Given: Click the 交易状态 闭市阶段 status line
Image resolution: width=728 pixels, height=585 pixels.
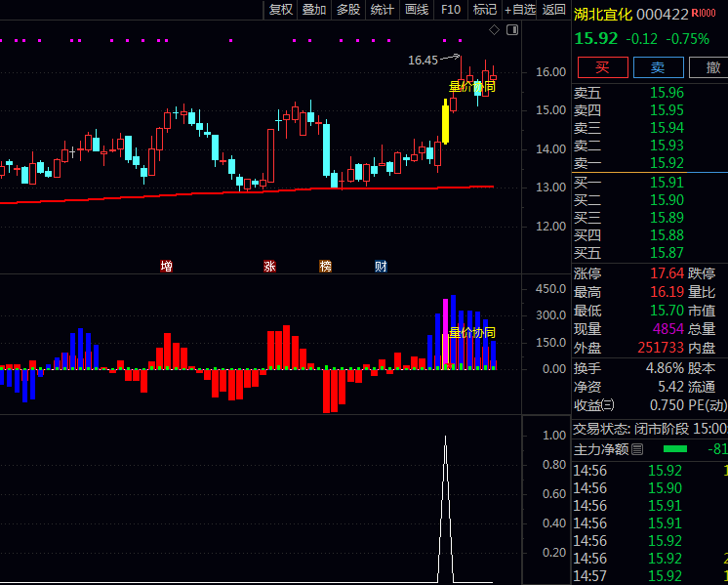Looking at the screenshot, I should coord(650,429).
